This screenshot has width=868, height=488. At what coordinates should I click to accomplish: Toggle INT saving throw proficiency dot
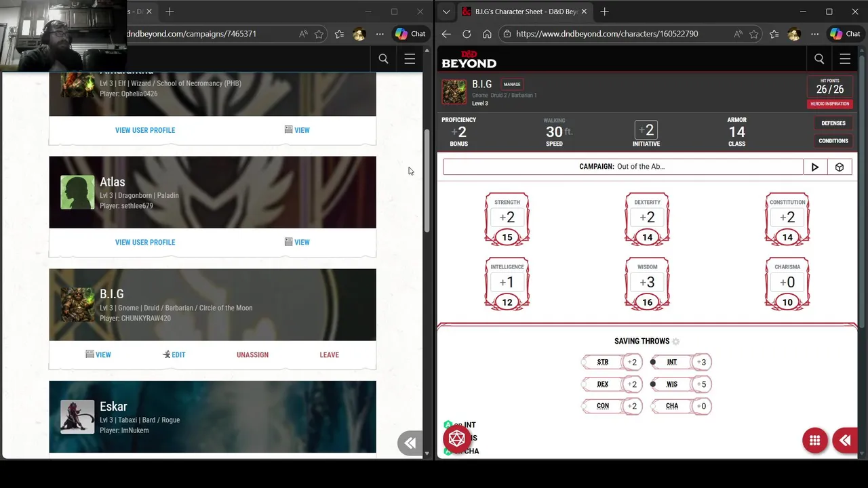point(653,363)
